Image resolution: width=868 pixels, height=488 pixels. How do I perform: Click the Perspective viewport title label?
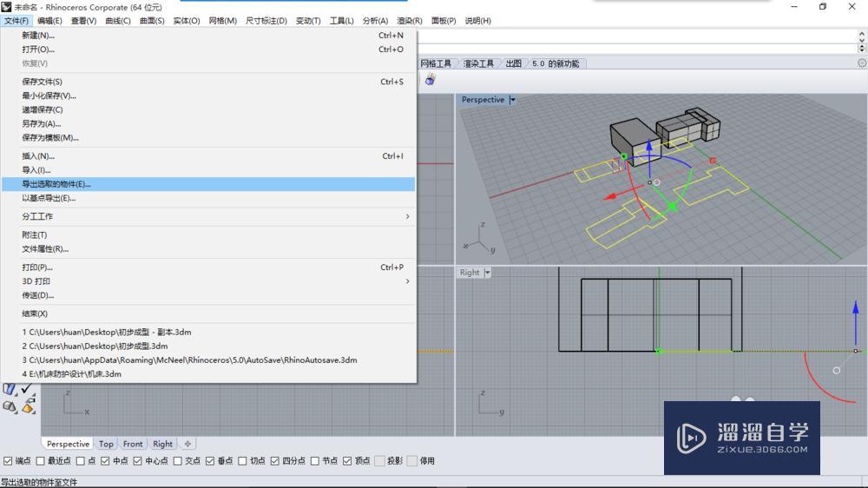click(x=483, y=100)
